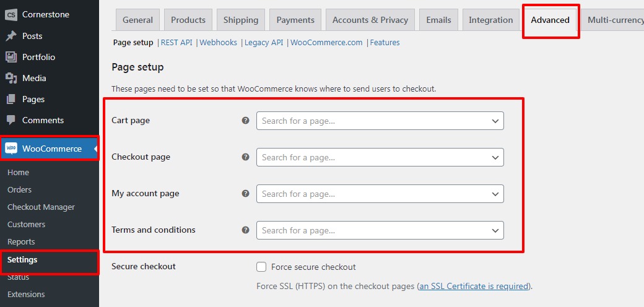Open the REST API settings link
The width and height of the screenshot is (644, 307).
pos(176,43)
